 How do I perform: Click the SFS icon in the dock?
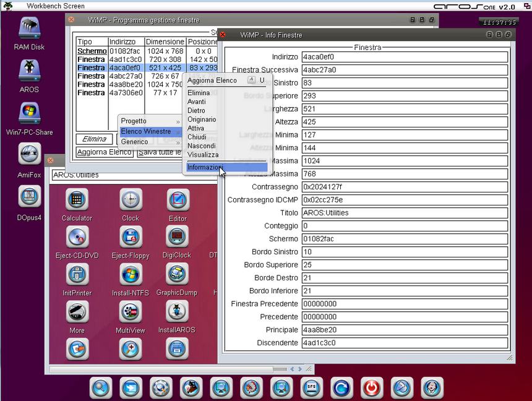311,388
